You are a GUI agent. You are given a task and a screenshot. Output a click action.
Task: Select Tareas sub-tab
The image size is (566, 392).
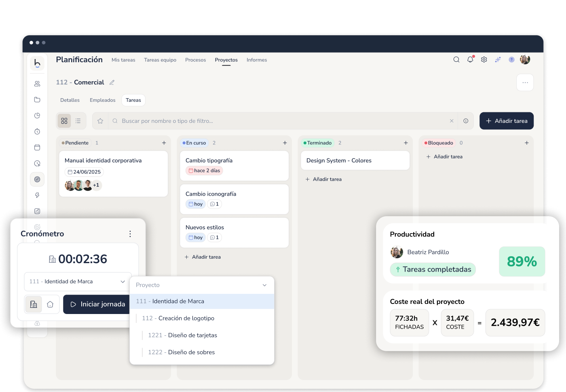pos(133,100)
